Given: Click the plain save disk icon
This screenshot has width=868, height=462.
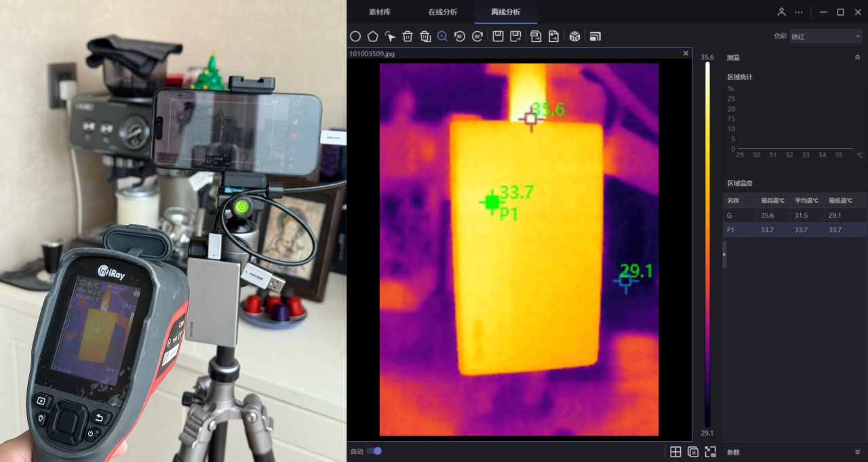Looking at the screenshot, I should 498,37.
